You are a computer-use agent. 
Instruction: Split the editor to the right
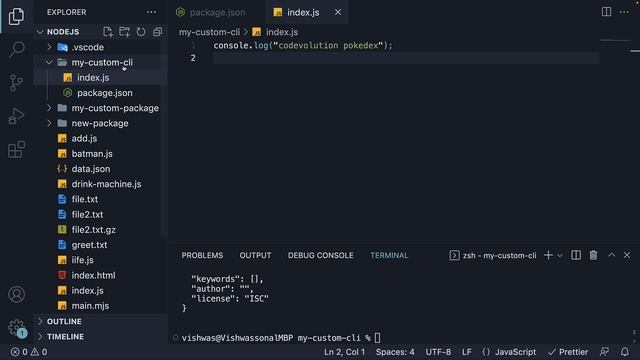(x=607, y=12)
